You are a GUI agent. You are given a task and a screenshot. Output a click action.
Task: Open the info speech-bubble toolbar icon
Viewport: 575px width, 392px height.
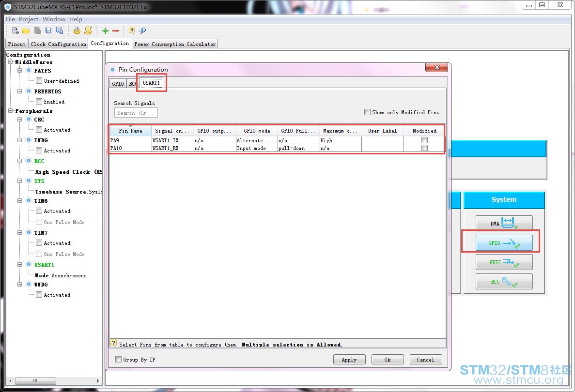click(x=142, y=31)
